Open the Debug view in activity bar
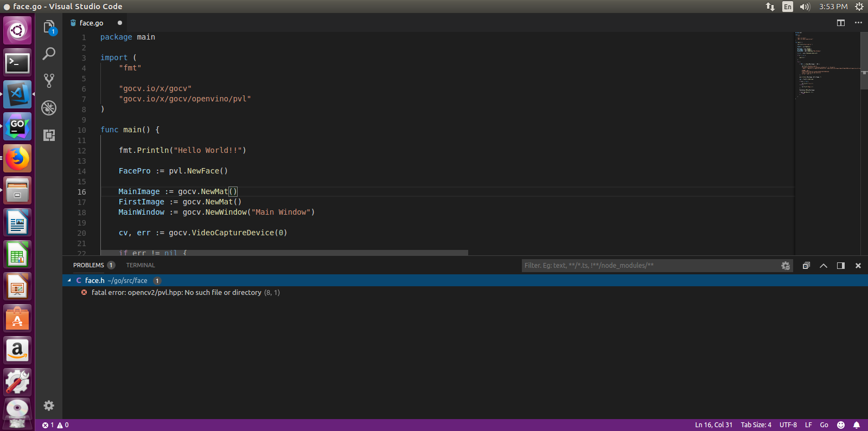This screenshot has height=431, width=868. 49,108
